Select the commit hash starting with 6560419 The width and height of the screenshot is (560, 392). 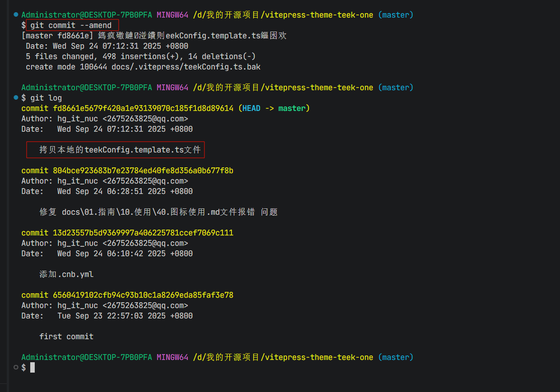tap(143, 295)
